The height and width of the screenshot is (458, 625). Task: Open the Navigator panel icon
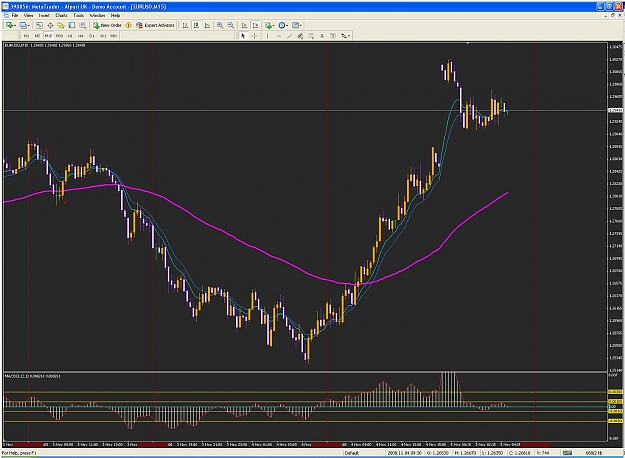point(61,25)
